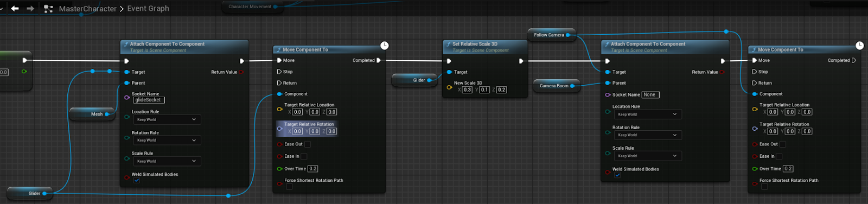The height and width of the screenshot is (204, 868).
Task: Click exec output pin of Set Relative Scale 3D
Action: point(521,61)
